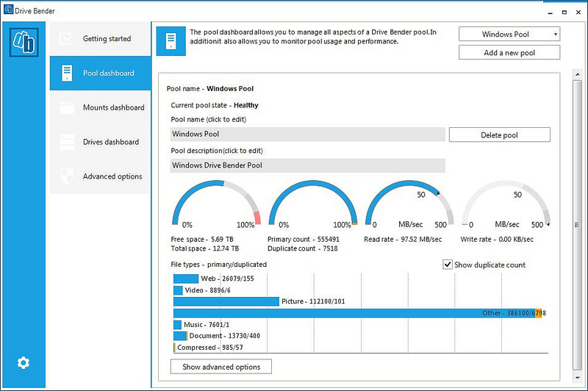The height and width of the screenshot is (391, 588).
Task: Open settings with the gear icon
Action: pos(24,362)
